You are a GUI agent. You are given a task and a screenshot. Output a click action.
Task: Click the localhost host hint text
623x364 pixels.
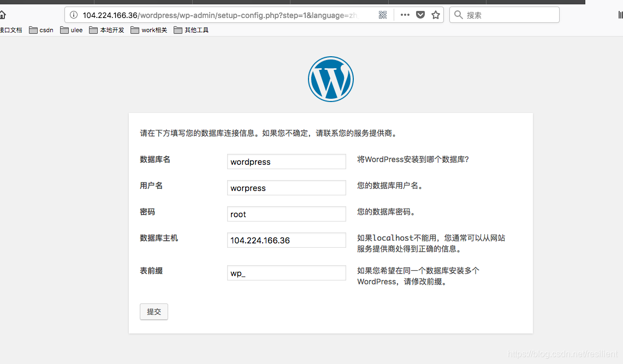(x=431, y=243)
